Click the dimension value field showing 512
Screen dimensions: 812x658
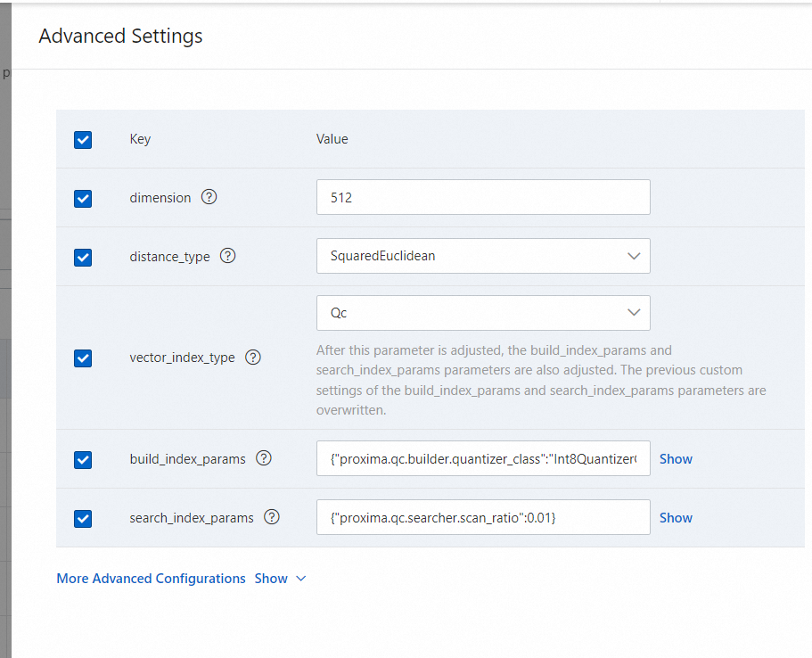click(482, 197)
